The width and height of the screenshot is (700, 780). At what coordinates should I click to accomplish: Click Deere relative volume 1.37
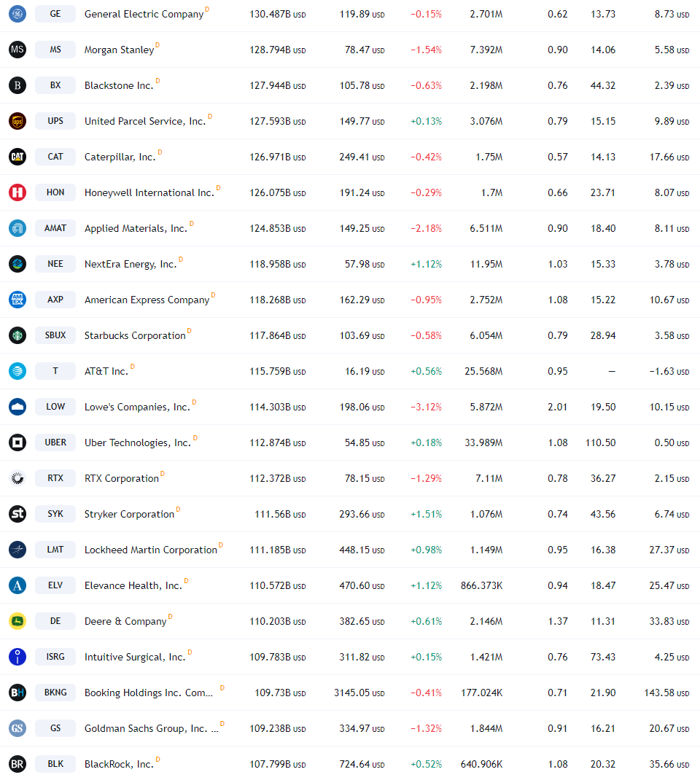pos(558,621)
